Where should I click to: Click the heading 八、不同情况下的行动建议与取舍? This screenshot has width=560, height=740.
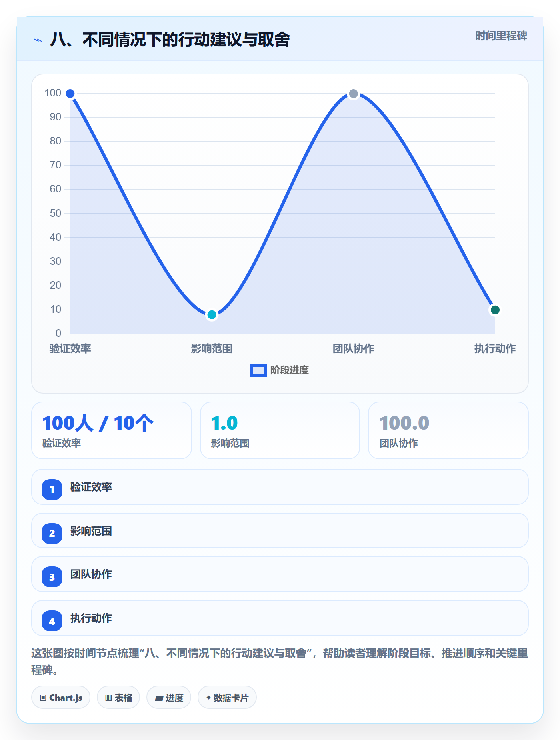point(170,40)
